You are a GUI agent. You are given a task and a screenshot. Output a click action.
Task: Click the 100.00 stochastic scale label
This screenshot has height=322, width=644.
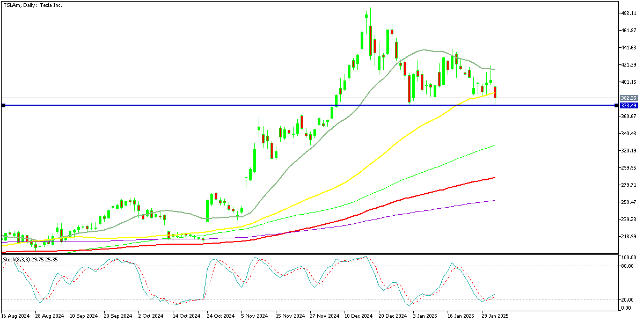tap(628, 258)
